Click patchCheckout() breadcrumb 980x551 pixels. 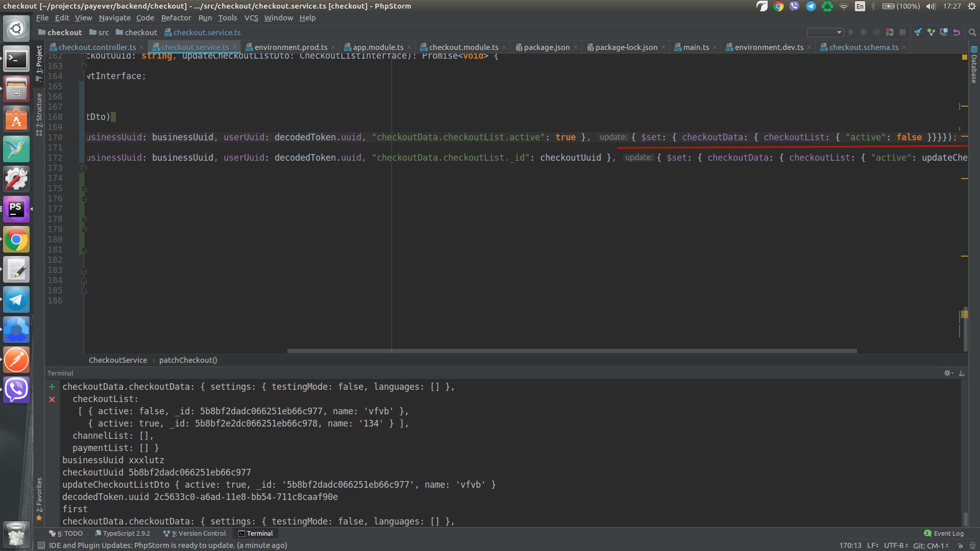tap(188, 360)
